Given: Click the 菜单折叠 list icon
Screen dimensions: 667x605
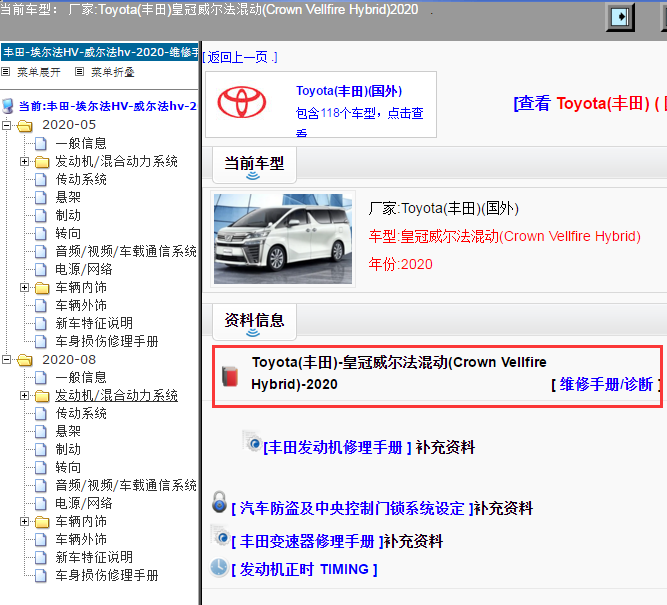Looking at the screenshot, I should tap(79, 71).
